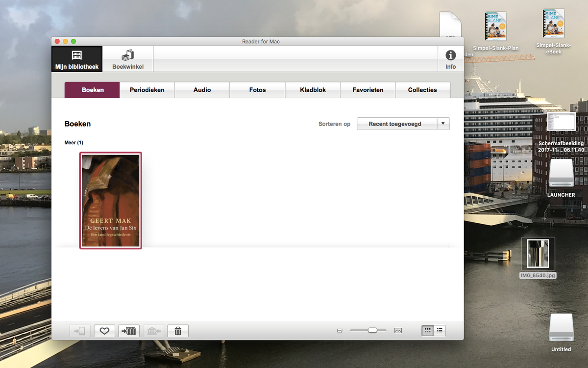Add selected book to favorites with heart icon
Viewport: 588px width, 368px height.
[104, 331]
